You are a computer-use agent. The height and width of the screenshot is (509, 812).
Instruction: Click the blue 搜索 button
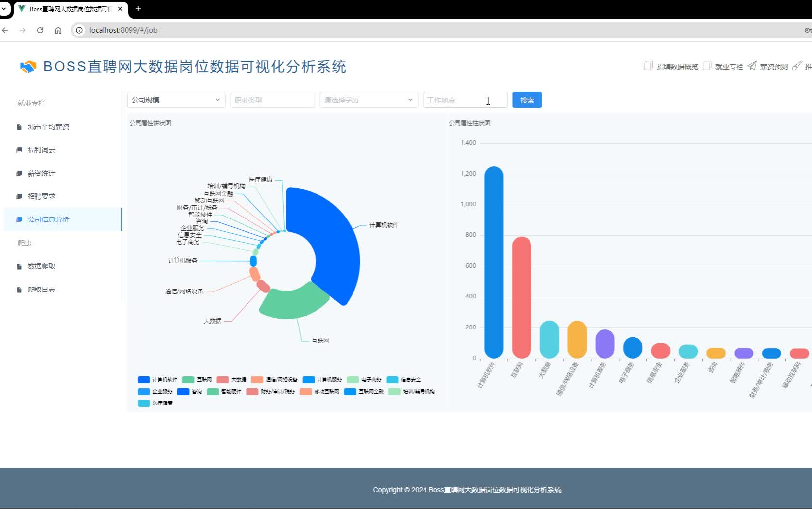[x=527, y=100]
